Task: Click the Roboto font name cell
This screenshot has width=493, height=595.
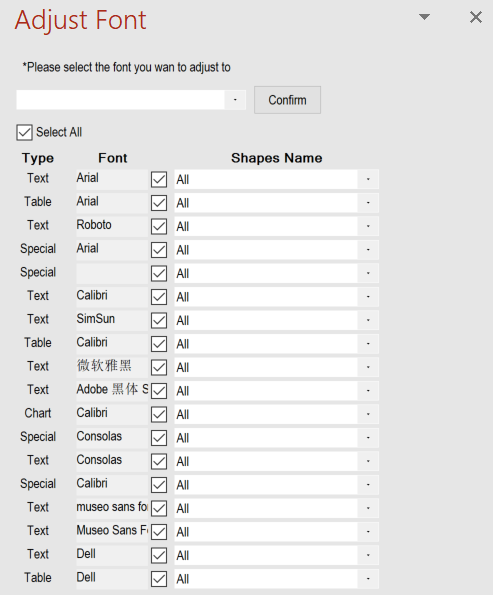Action: 112,226
